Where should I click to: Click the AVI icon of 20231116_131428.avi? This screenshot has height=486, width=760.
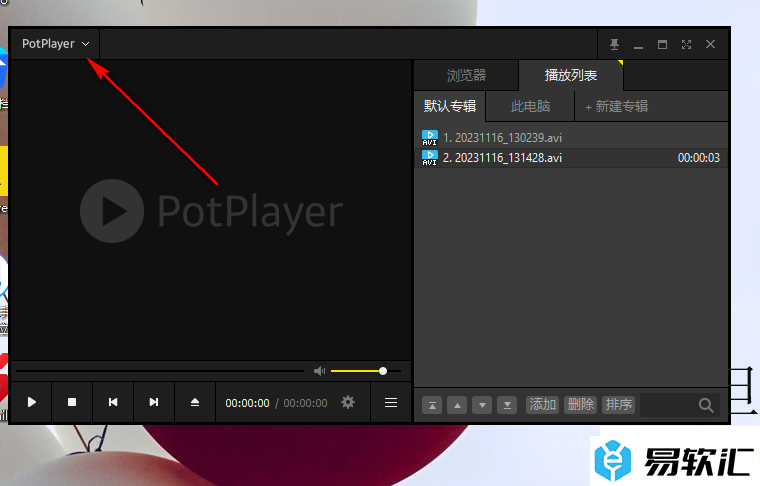429,157
